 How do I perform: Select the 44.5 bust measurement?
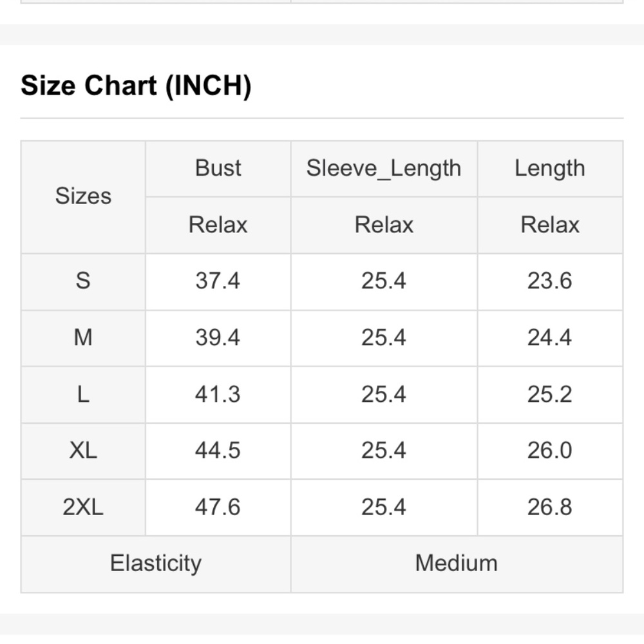point(218,450)
